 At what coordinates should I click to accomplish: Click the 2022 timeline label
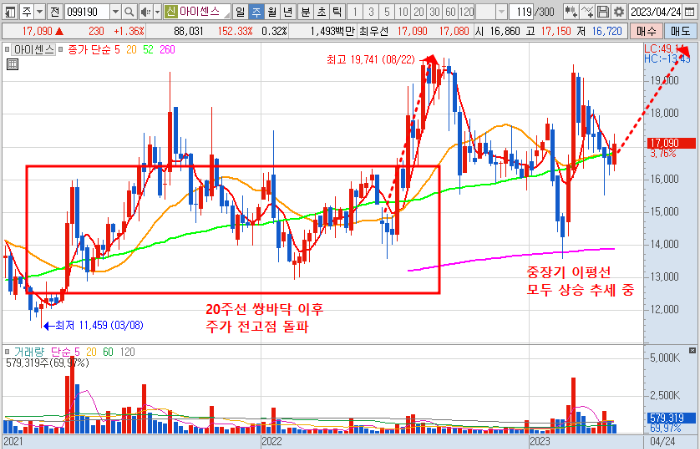click(272, 441)
